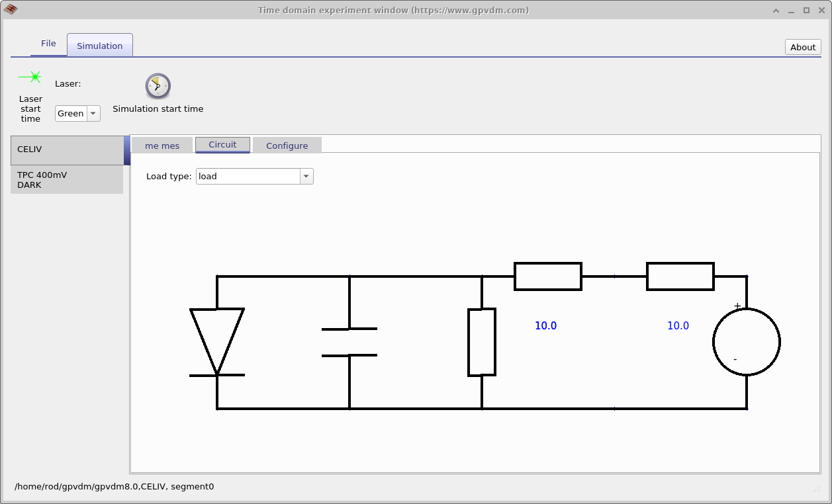Open the File menu tab

click(x=48, y=43)
